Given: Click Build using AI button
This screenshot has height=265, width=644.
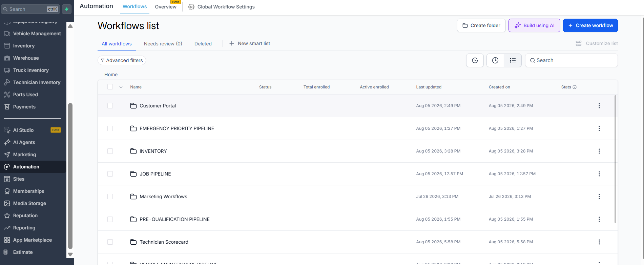Looking at the screenshot, I should 534,25.
